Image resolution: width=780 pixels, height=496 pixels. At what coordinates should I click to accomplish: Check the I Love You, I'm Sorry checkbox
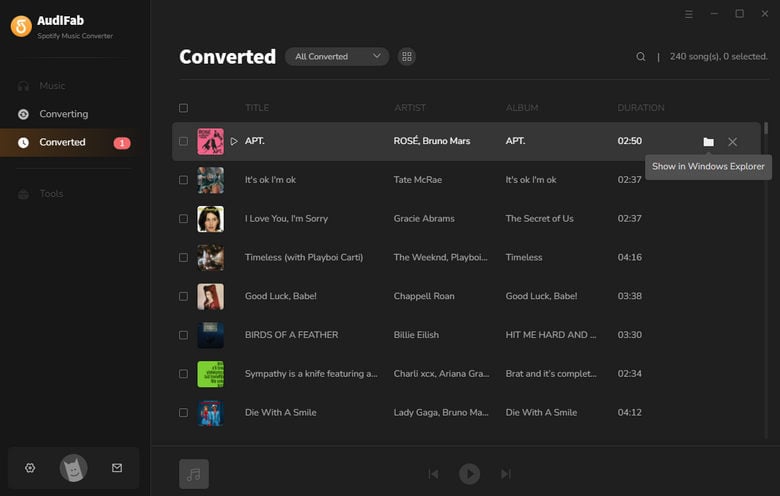[x=183, y=218]
